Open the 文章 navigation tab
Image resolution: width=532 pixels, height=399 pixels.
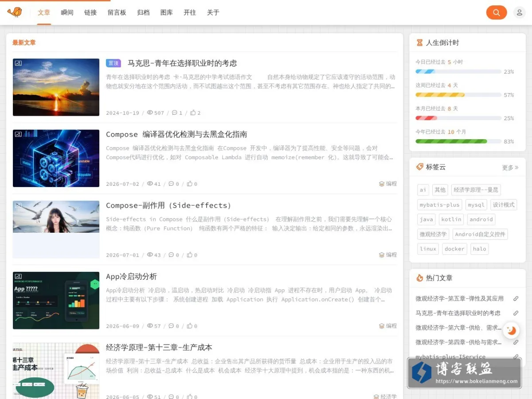[x=44, y=12]
